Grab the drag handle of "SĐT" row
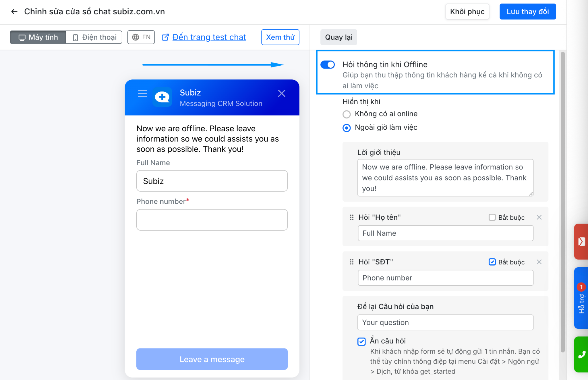This screenshot has width=588, height=380. pos(351,262)
